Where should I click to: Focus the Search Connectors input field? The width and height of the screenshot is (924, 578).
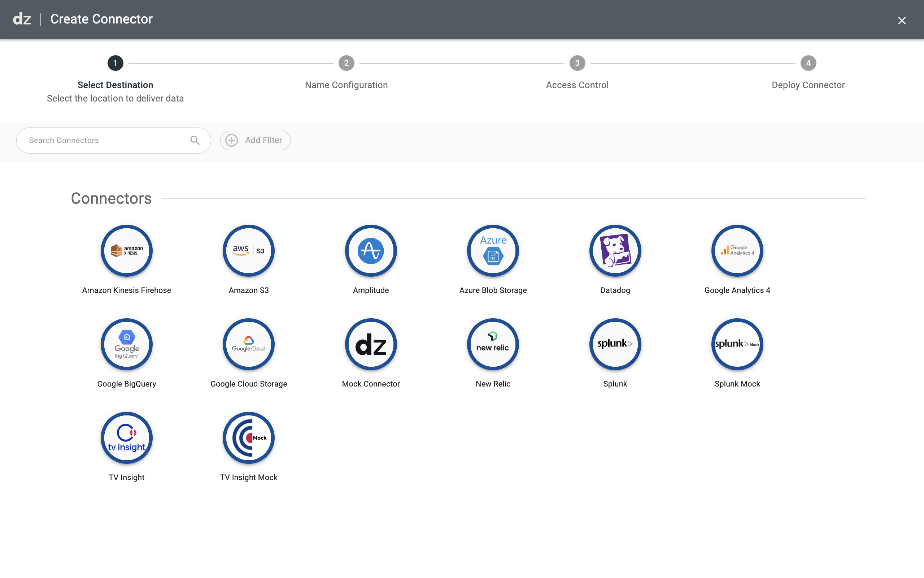pyautogui.click(x=113, y=140)
